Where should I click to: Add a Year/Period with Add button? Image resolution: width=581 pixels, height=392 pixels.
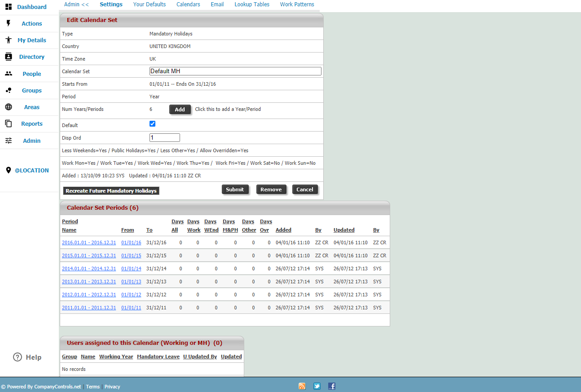(x=180, y=110)
